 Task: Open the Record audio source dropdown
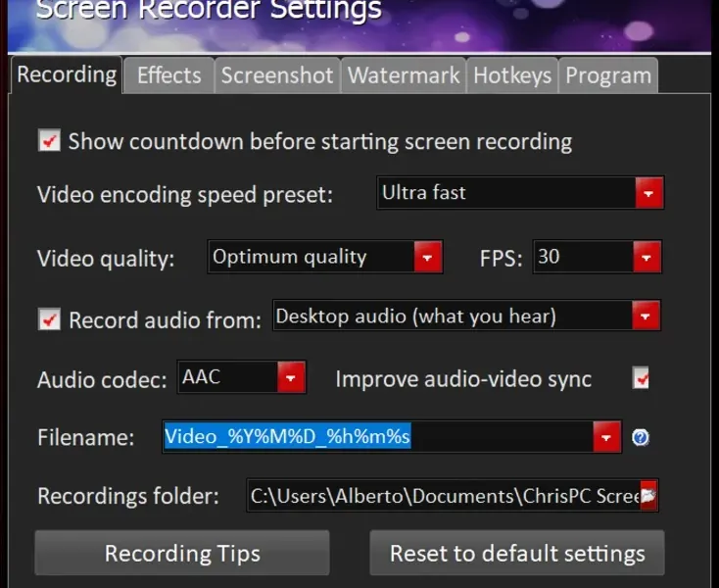[646, 317]
